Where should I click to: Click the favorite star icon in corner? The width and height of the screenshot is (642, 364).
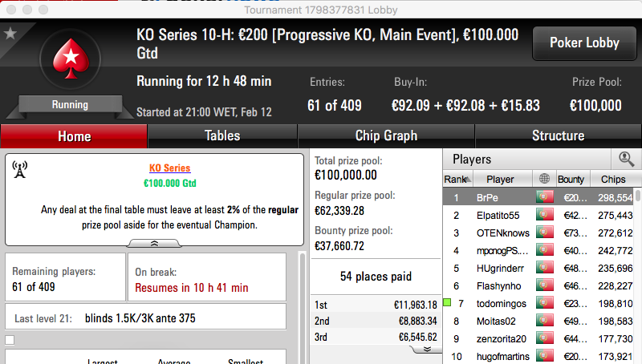[x=10, y=33]
